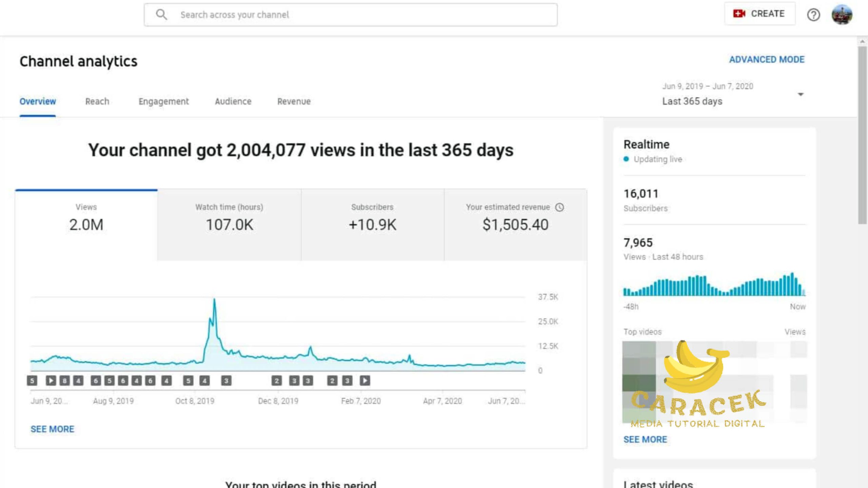Click the first play marker under the chart
The image size is (868, 488).
(x=51, y=381)
